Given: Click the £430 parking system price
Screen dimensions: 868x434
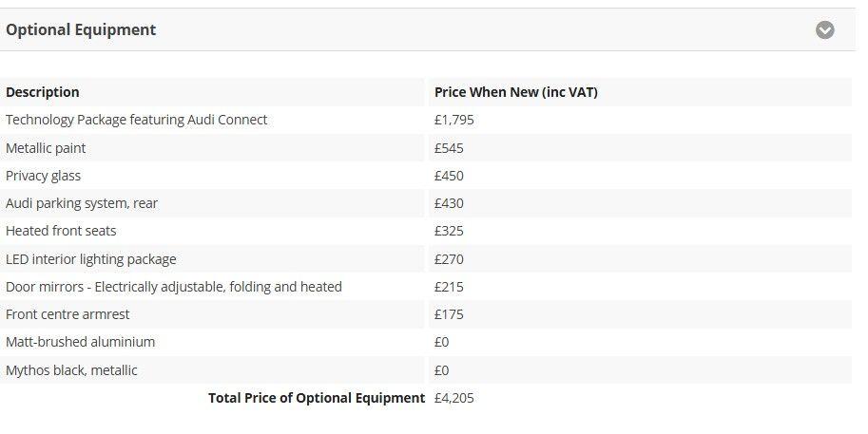Looking at the screenshot, I should point(449,203).
